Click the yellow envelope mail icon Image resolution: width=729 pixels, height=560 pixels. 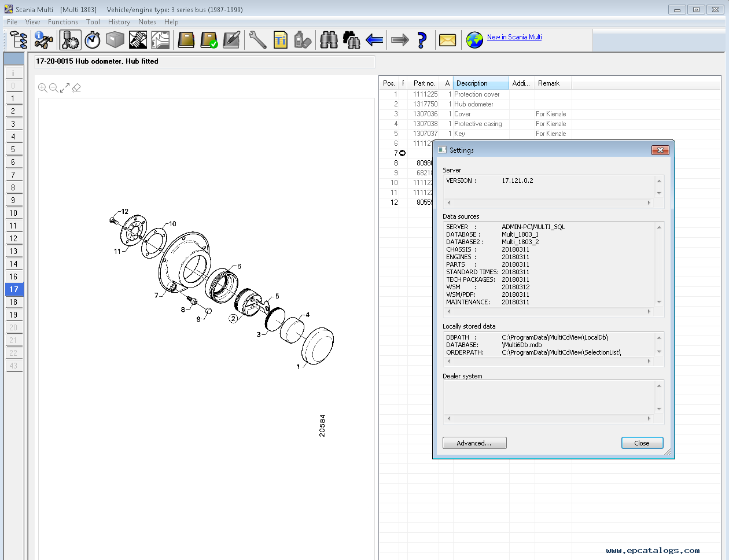(x=448, y=40)
